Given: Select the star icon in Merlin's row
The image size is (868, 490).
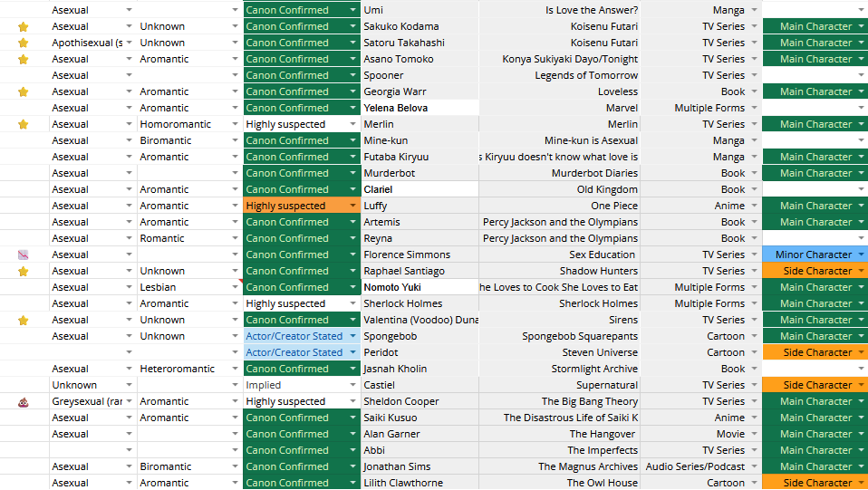Looking at the screenshot, I should coord(24,125).
